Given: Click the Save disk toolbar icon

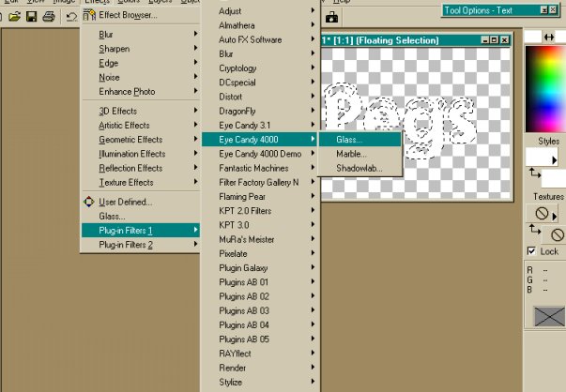Looking at the screenshot, I should click(x=31, y=16).
